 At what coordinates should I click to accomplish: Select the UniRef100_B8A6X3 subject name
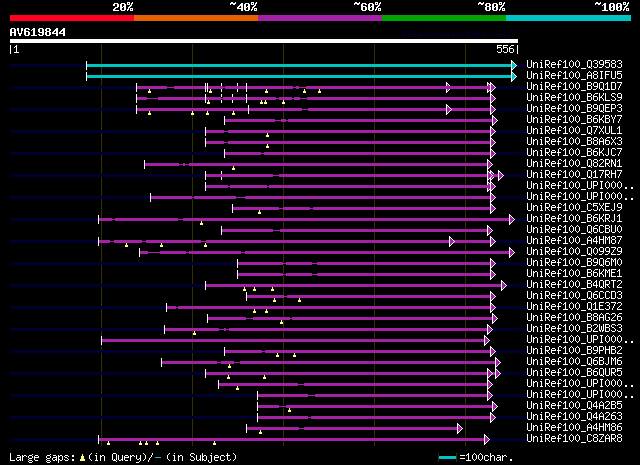pyautogui.click(x=574, y=142)
